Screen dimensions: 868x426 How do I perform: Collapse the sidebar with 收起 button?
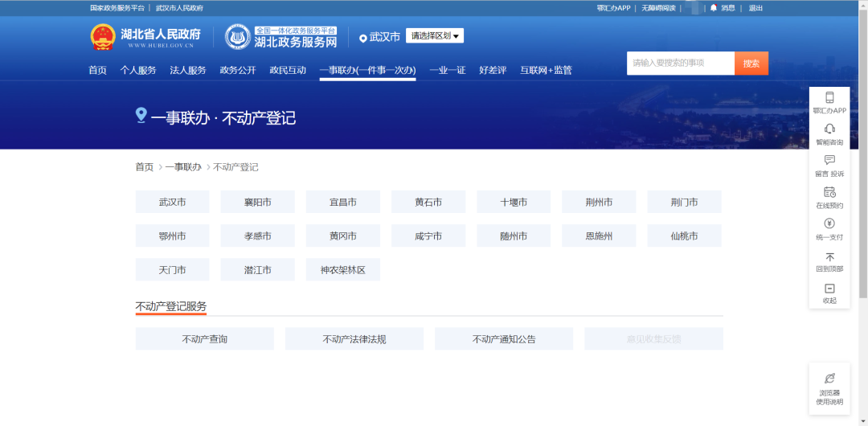click(x=829, y=289)
